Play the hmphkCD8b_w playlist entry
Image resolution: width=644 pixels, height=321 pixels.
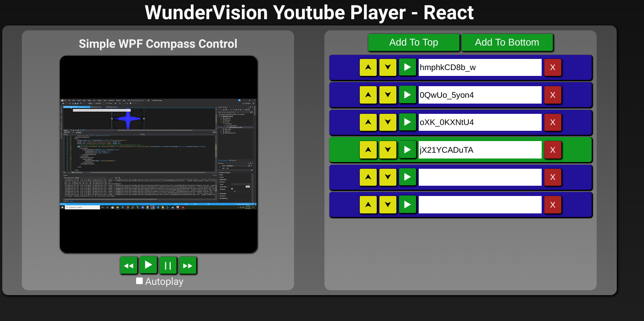(407, 67)
